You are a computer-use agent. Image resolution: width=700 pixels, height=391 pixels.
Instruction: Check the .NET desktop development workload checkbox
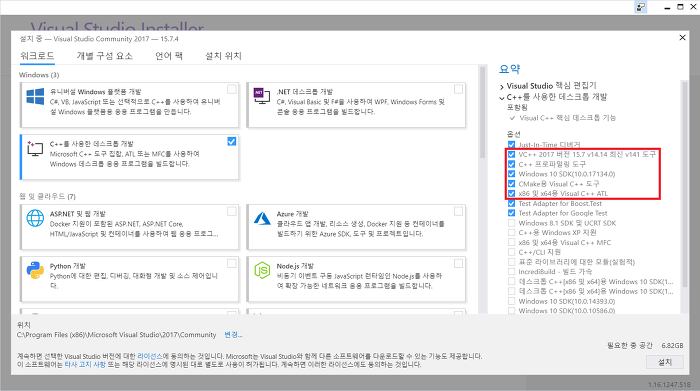tap(458, 89)
